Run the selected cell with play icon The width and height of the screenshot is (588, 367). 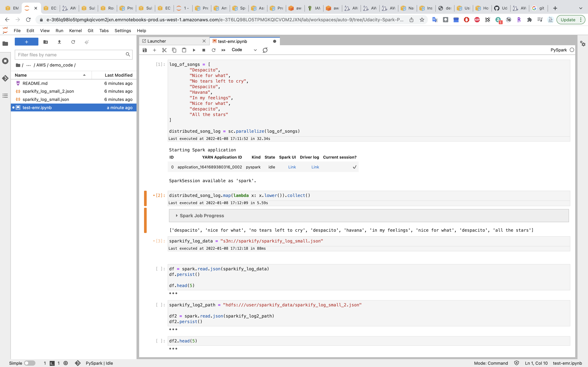click(194, 50)
